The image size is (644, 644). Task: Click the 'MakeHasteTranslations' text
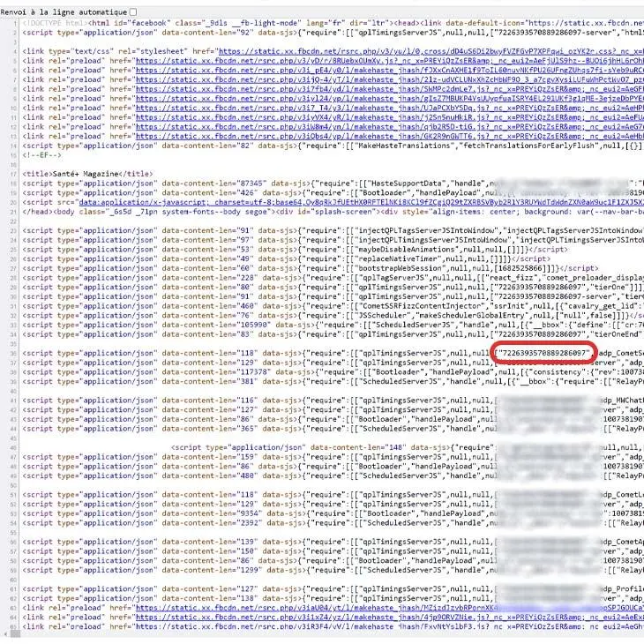405,146
